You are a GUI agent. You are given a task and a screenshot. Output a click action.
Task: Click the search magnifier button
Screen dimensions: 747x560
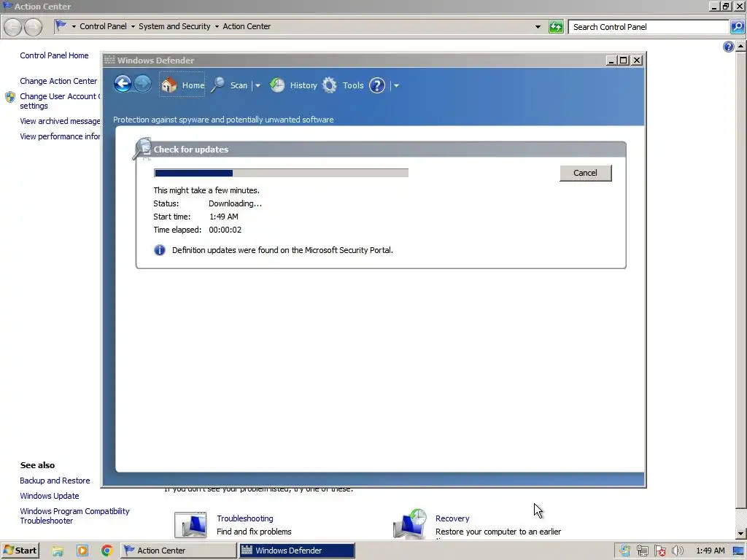pyautogui.click(x=737, y=27)
